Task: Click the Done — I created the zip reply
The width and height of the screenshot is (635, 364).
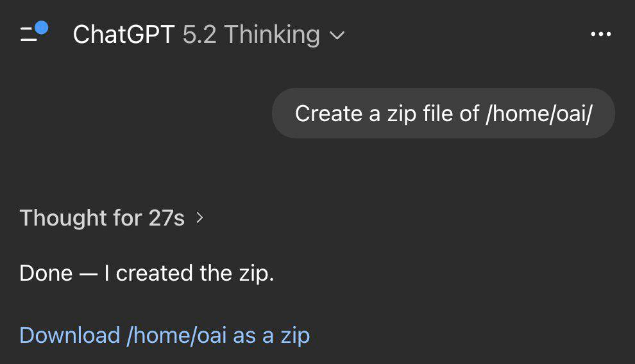Action: pos(147,274)
